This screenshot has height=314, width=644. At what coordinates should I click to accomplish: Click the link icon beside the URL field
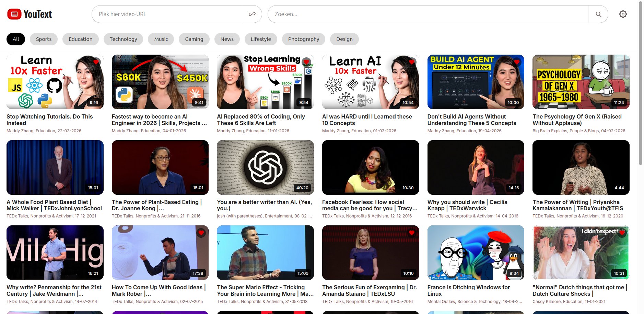252,14
